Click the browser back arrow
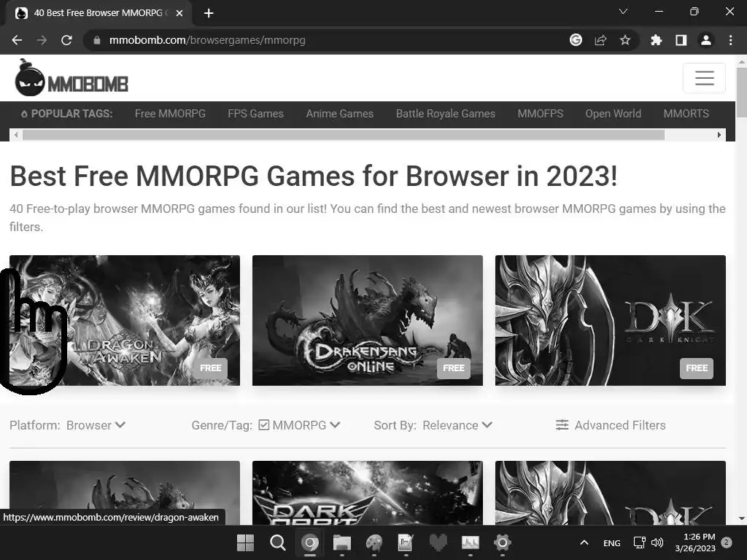The image size is (747, 560). pyautogui.click(x=18, y=41)
